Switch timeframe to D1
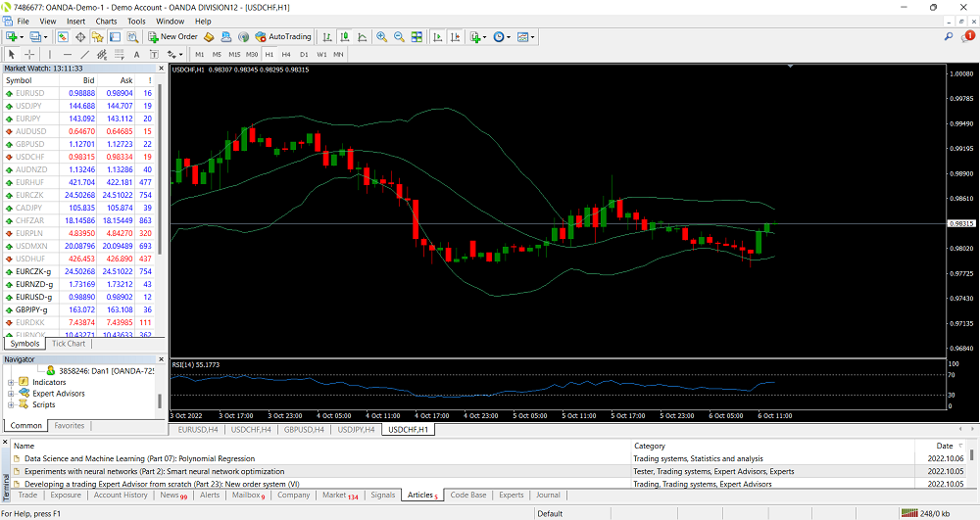980x520 pixels. (x=304, y=54)
